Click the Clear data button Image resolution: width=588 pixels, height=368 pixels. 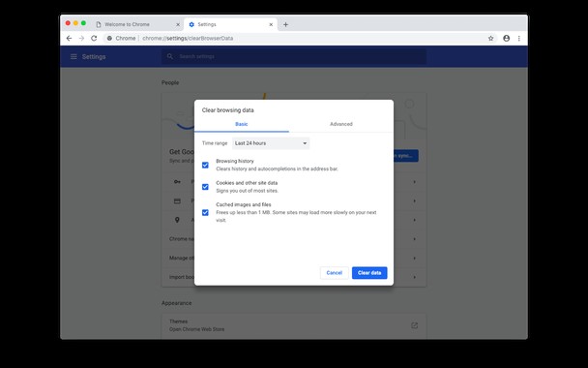369,273
